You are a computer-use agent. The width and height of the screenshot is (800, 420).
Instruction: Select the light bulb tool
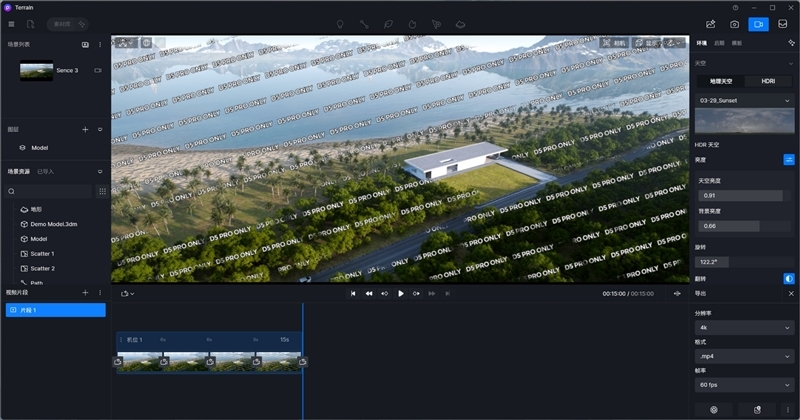(340, 24)
